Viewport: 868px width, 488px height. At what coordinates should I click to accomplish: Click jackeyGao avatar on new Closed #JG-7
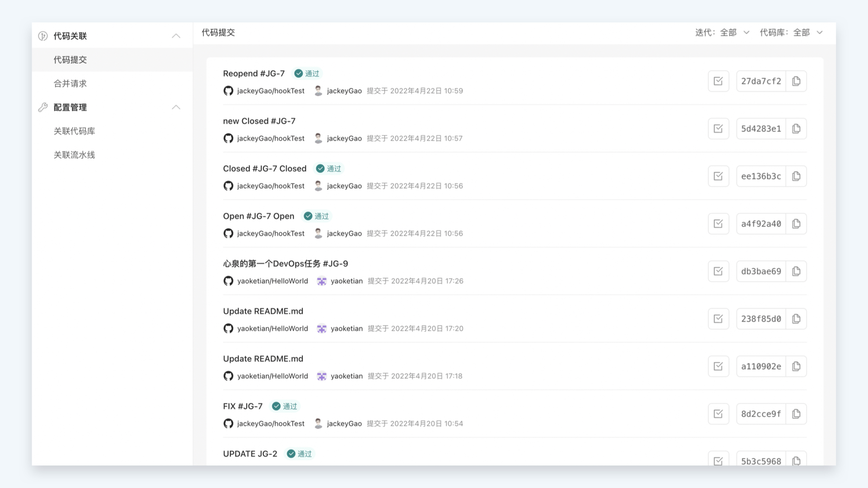point(318,138)
